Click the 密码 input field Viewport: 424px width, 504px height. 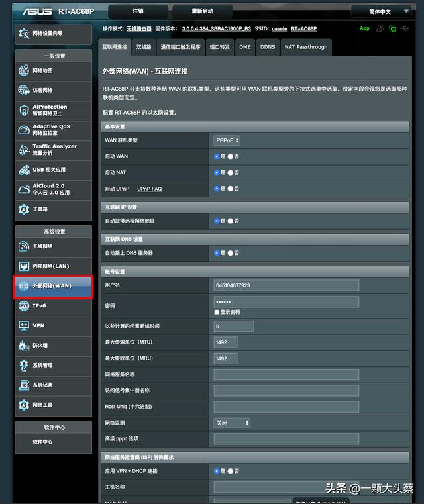pyautogui.click(x=286, y=302)
